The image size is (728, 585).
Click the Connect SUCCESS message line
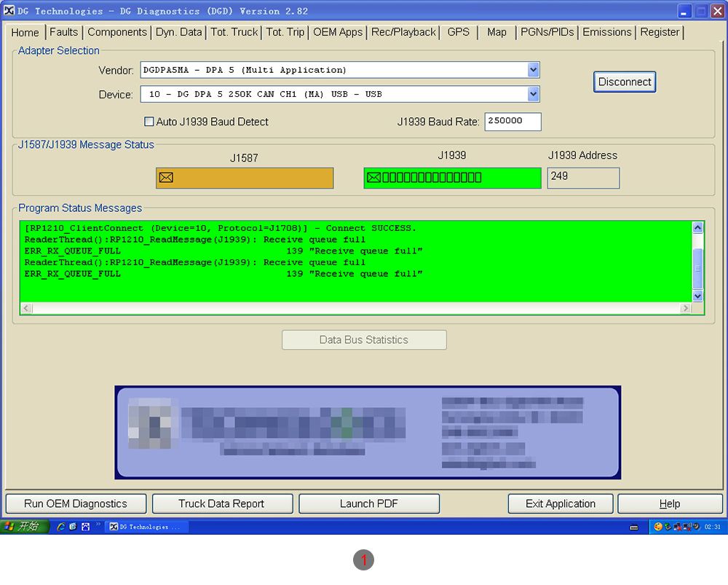point(220,228)
